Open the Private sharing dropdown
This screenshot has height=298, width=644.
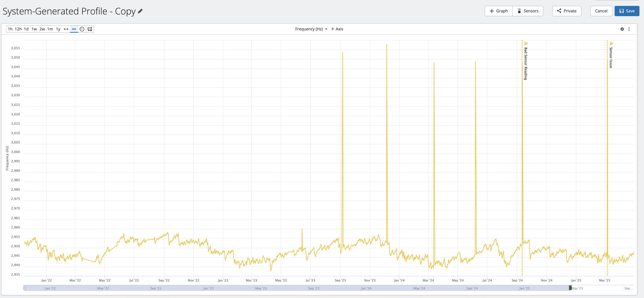(567, 11)
